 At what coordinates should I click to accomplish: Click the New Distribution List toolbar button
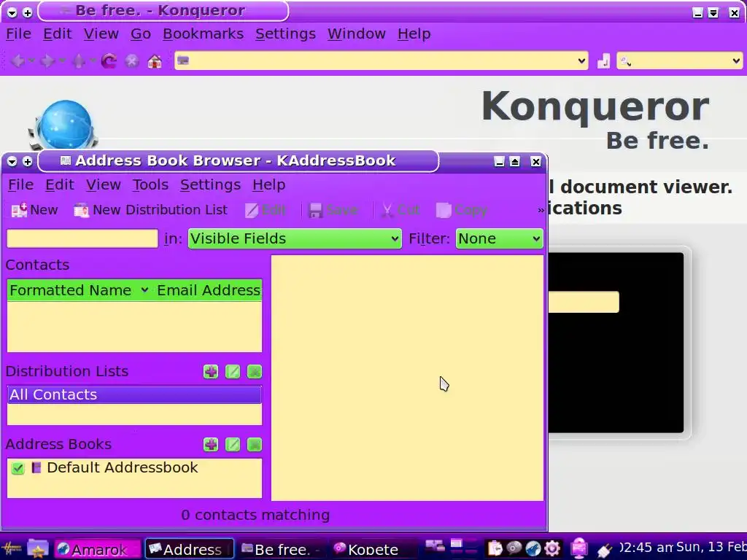pyautogui.click(x=150, y=210)
